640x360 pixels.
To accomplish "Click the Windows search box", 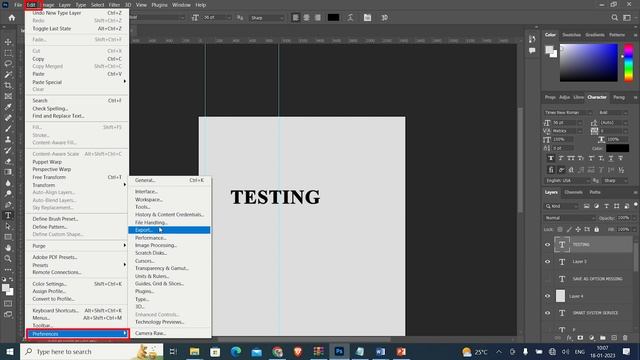I will (x=91, y=351).
